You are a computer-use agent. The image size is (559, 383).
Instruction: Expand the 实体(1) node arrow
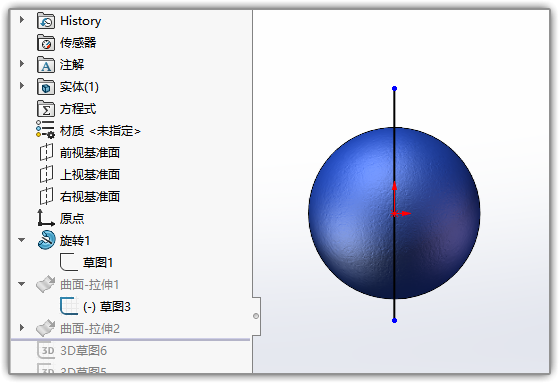coord(22,86)
